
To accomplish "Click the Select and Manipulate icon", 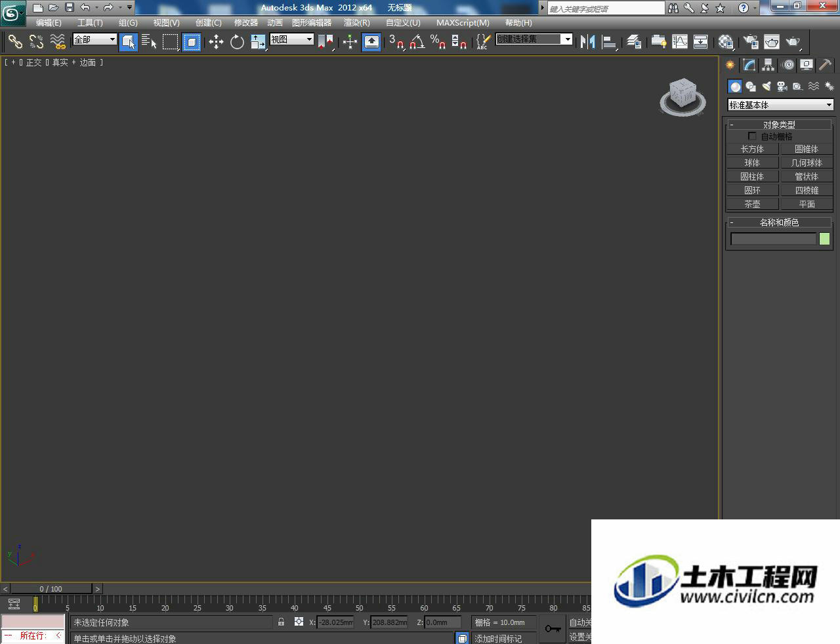I will coord(350,42).
